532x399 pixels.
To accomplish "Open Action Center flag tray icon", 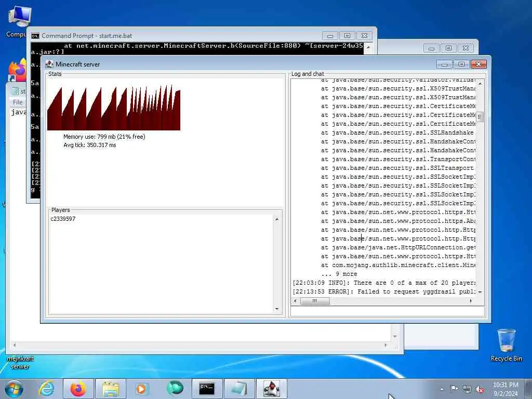I will click(454, 389).
